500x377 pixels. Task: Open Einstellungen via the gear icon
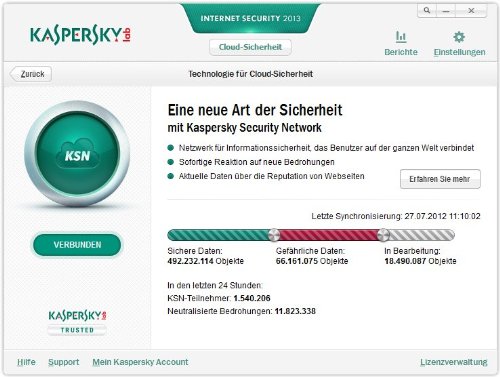pyautogui.click(x=459, y=37)
